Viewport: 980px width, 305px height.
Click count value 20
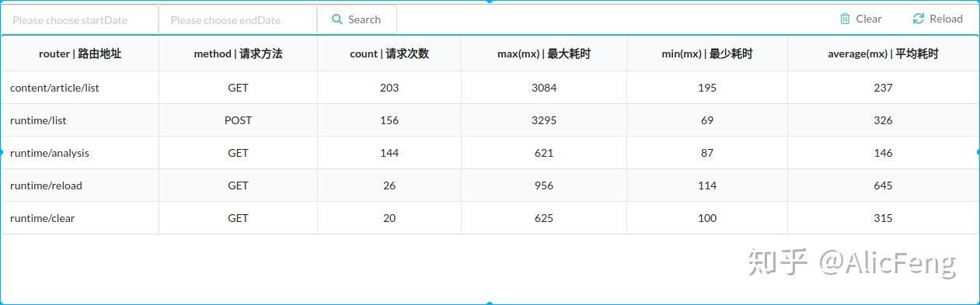[389, 218]
